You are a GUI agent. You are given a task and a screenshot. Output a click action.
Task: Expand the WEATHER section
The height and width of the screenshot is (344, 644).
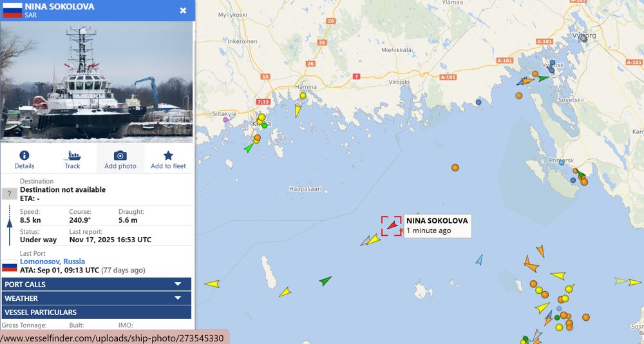pos(97,298)
